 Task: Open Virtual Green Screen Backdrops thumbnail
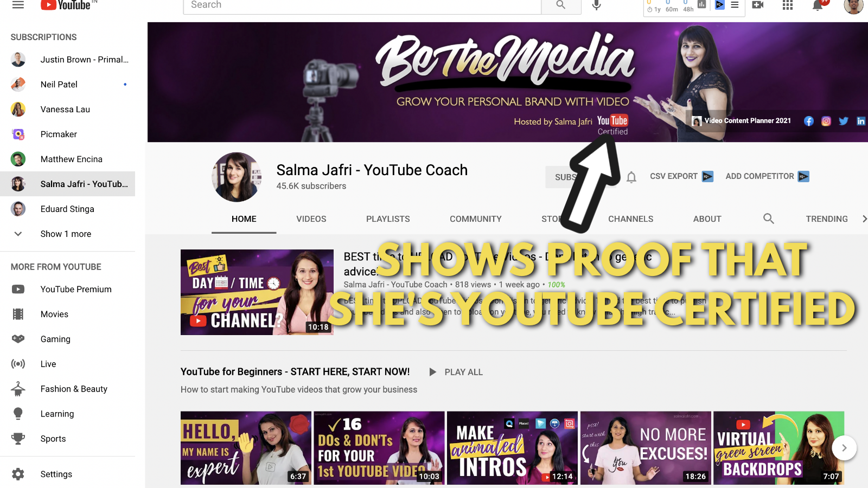(779, 448)
